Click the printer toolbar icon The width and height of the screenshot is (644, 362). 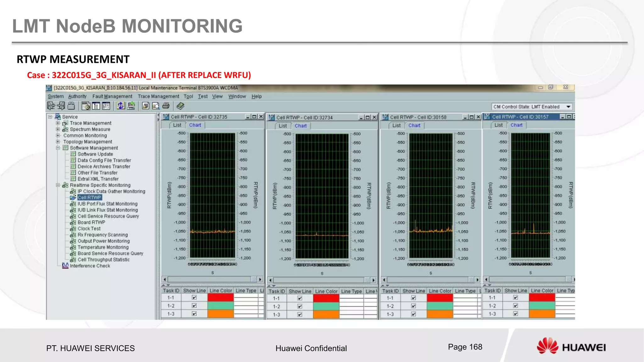[166, 106]
